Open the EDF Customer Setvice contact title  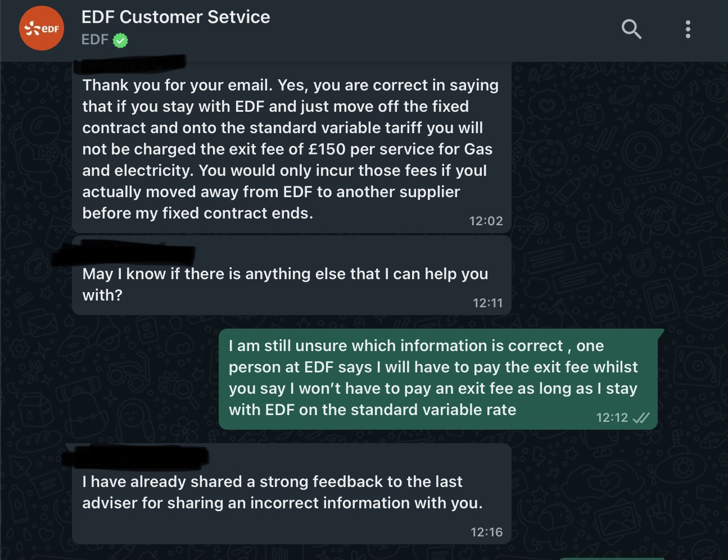pyautogui.click(x=175, y=17)
